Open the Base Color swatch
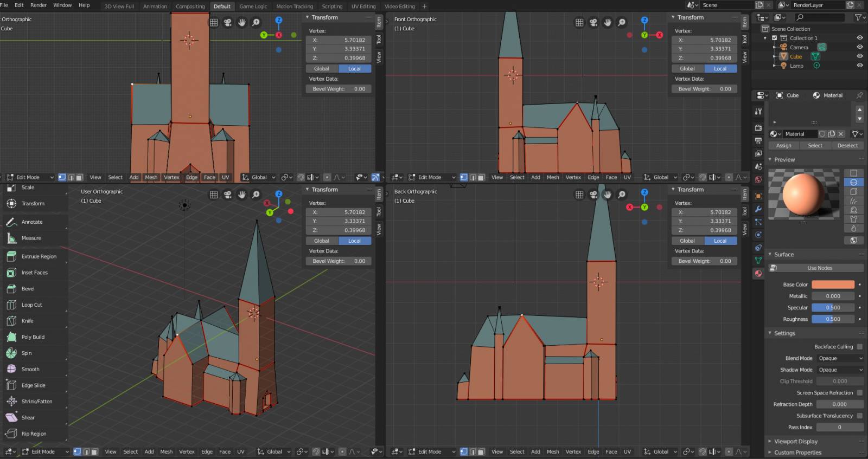The width and height of the screenshot is (868, 459). [833, 285]
